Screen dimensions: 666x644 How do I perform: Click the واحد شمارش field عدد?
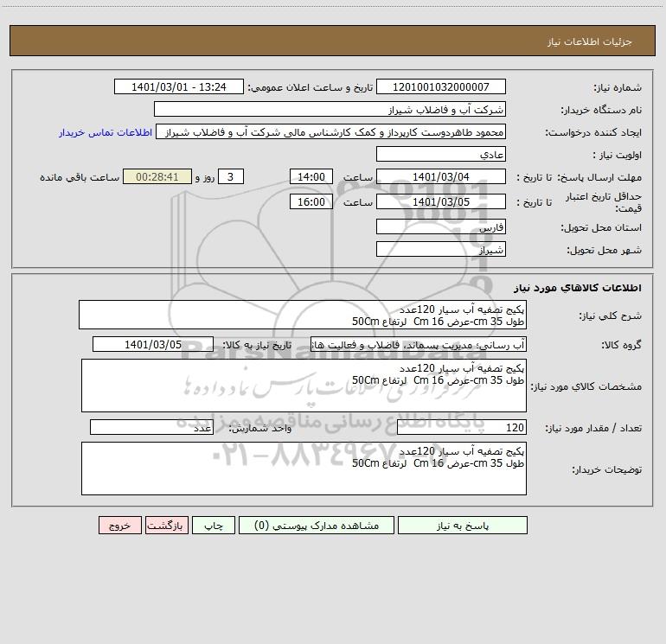coord(151,428)
